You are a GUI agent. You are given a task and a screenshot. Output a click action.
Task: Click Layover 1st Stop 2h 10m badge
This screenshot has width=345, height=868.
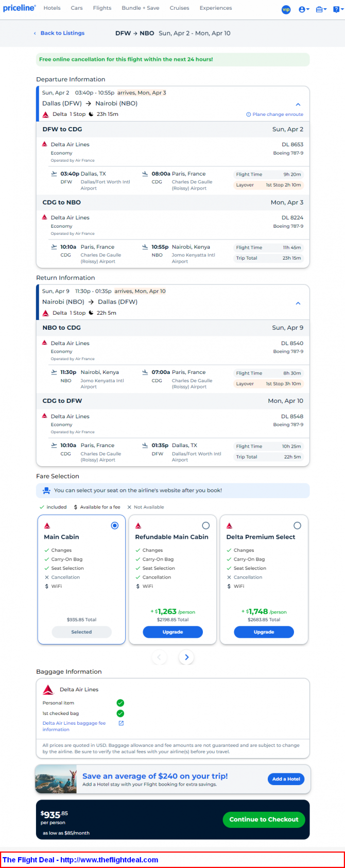pos(268,185)
